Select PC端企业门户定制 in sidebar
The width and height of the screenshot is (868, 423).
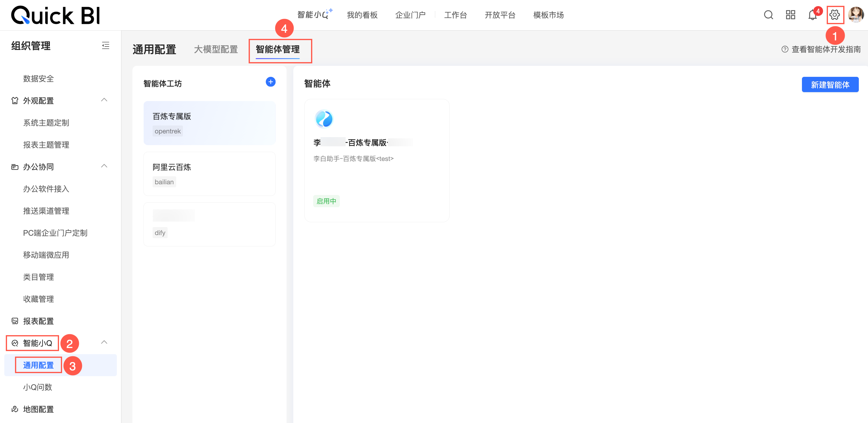[x=55, y=233]
